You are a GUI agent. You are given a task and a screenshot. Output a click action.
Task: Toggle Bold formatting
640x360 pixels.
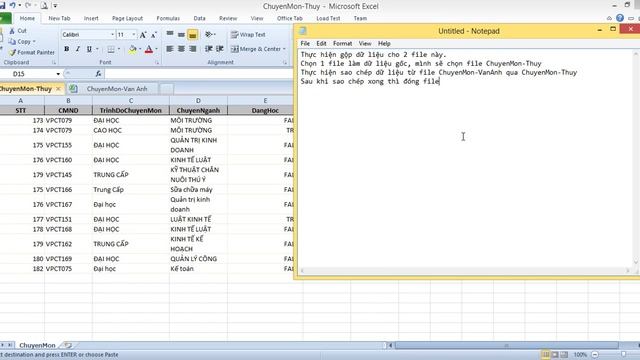[67, 49]
